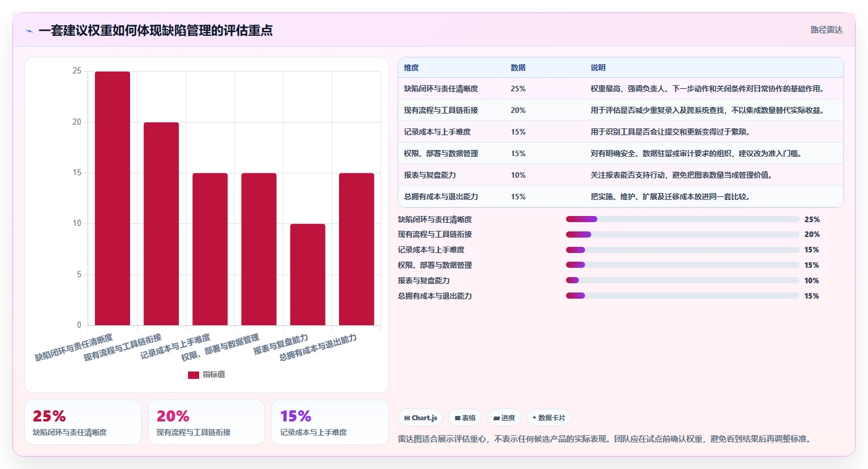Click the footer note starting 雷达图适合展示评估重心

click(x=605, y=439)
